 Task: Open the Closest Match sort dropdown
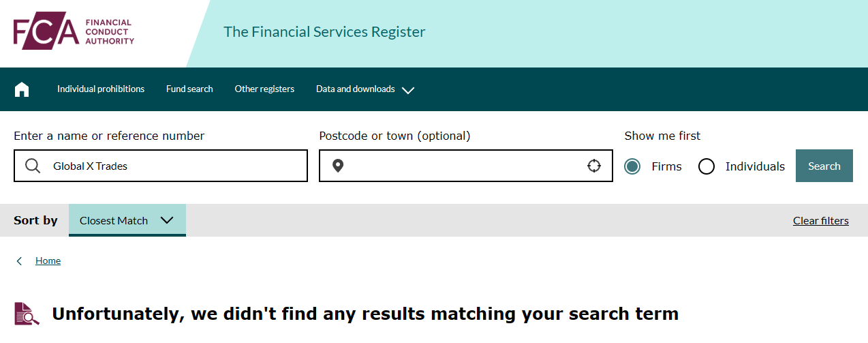pyautogui.click(x=127, y=220)
